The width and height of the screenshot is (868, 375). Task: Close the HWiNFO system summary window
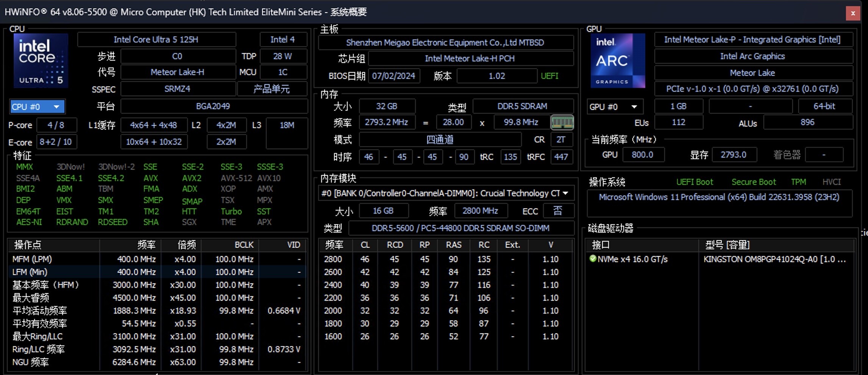(852, 13)
